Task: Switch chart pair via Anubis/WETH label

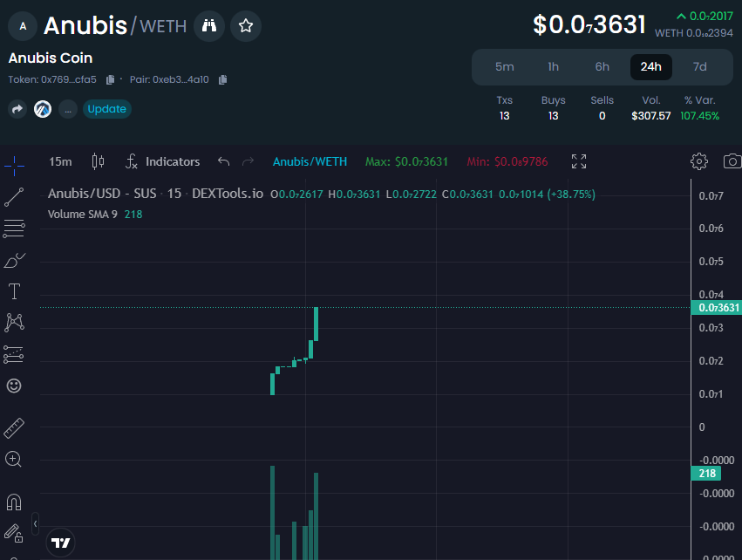Action: [x=310, y=162]
